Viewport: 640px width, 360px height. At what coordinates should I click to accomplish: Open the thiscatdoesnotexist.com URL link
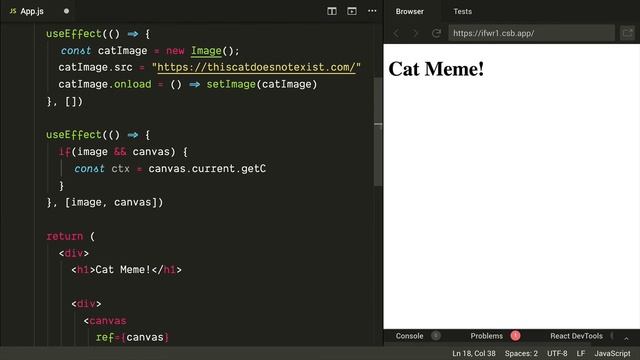pyautogui.click(x=256, y=67)
